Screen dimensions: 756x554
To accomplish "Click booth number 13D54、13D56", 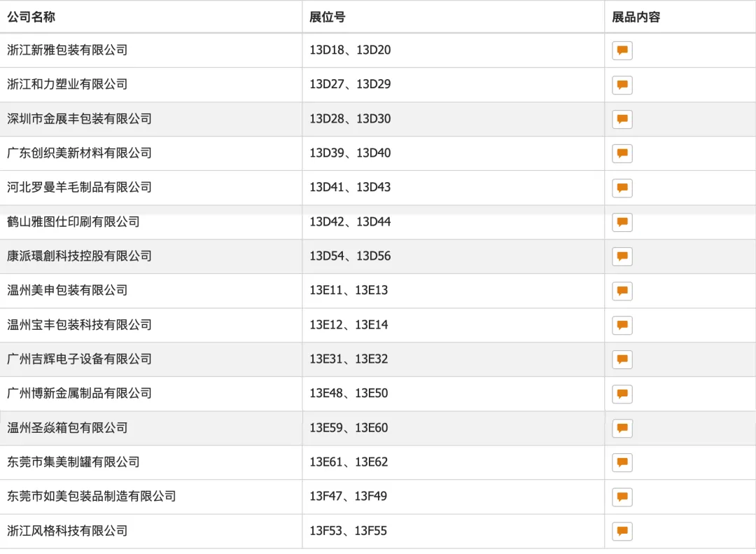I will point(350,256).
